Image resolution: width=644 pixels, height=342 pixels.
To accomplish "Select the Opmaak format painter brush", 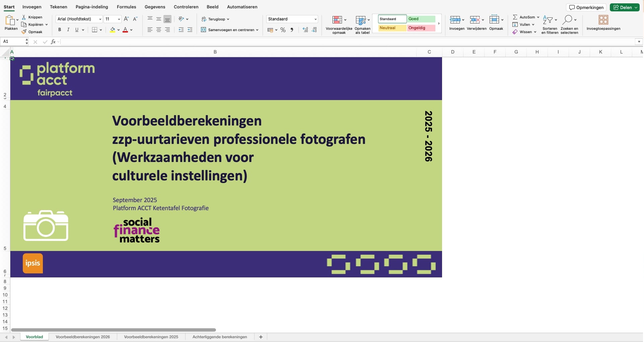I will 24,32.
